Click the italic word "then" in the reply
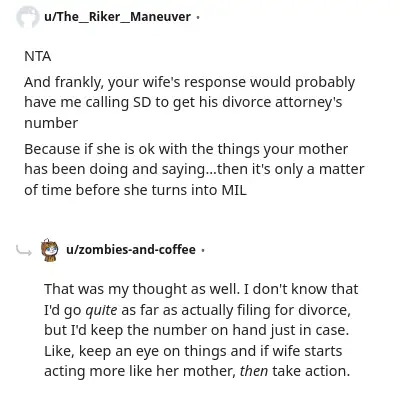Image resolution: width=400 pixels, height=407 pixels. pyautogui.click(x=254, y=371)
